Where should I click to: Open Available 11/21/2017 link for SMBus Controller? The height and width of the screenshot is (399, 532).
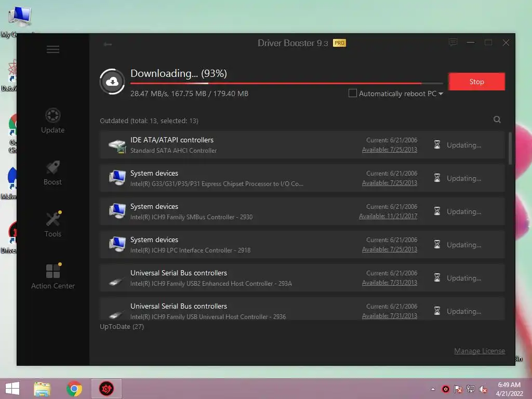coord(388,216)
